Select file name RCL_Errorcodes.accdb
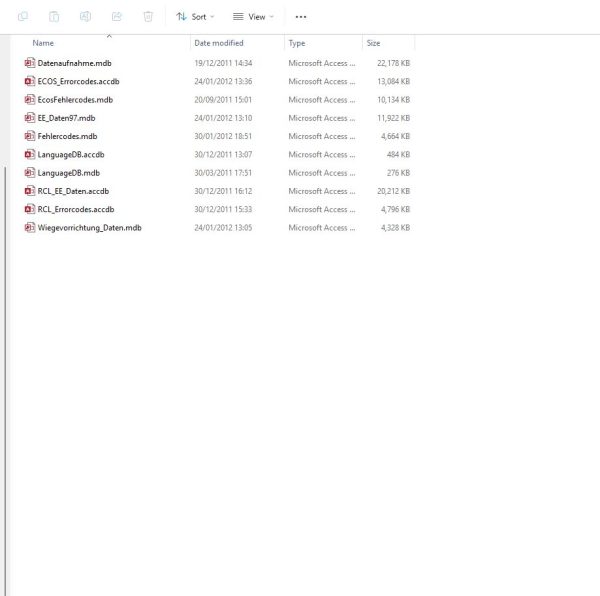Screen dimensions: 600x596 click(x=76, y=210)
